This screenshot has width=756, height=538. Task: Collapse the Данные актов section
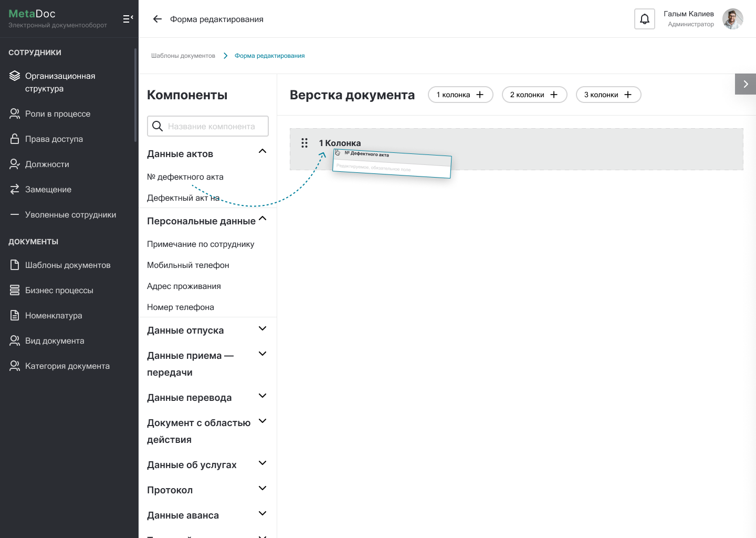tap(262, 152)
